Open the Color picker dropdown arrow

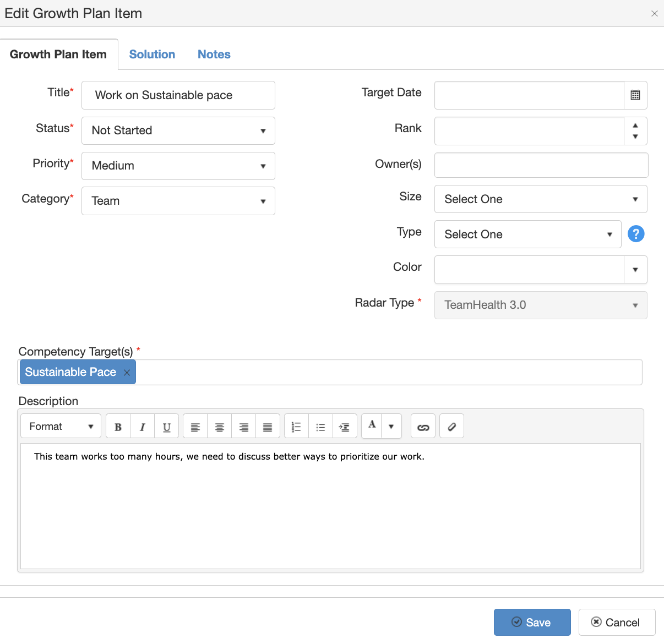635,270
